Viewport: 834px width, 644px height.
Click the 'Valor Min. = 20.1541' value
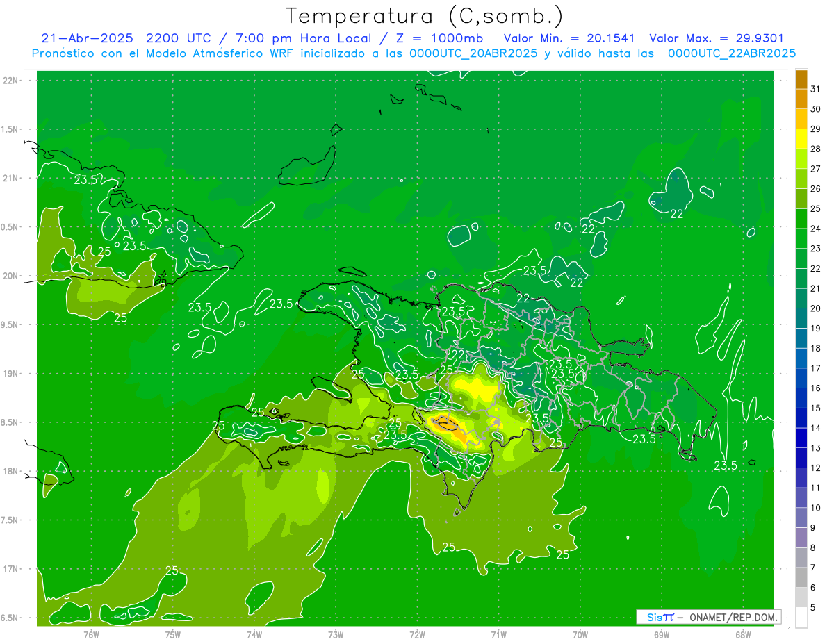click(x=569, y=38)
